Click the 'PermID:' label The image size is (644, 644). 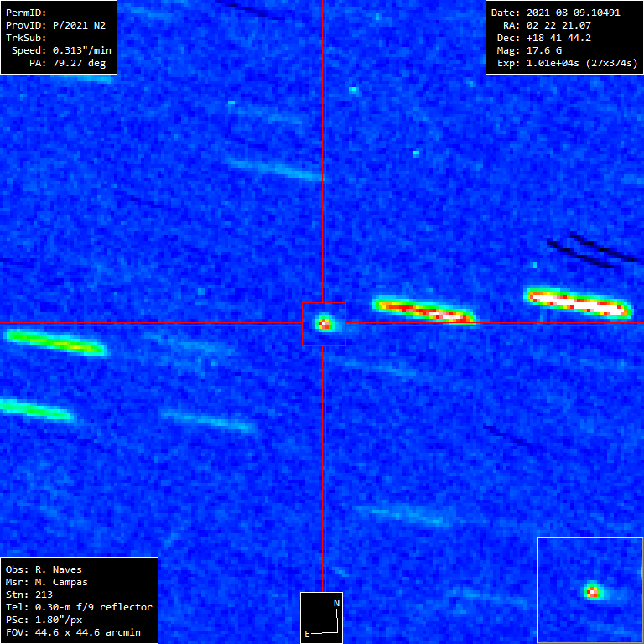[x=26, y=13]
